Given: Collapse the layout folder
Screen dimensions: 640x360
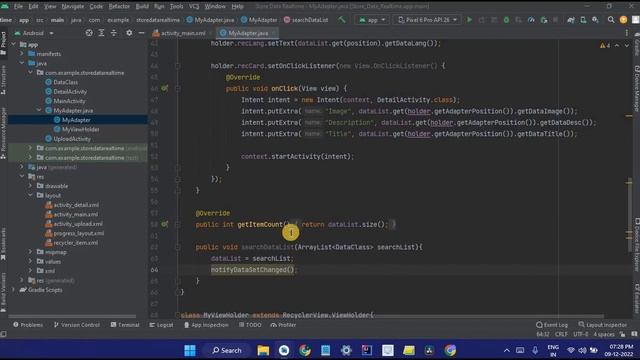Looking at the screenshot, I should pos(31,195).
